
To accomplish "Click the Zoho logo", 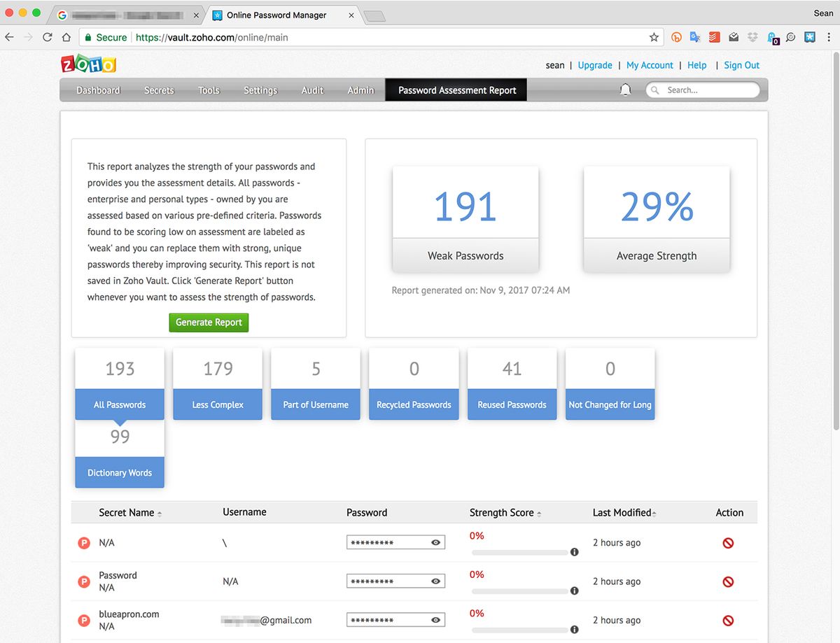I will click(x=89, y=64).
